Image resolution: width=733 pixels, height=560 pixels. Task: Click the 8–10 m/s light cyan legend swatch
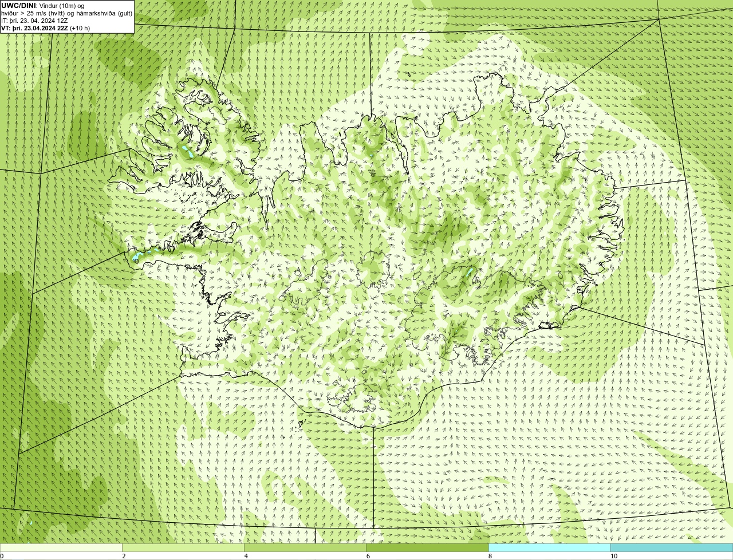point(549,548)
